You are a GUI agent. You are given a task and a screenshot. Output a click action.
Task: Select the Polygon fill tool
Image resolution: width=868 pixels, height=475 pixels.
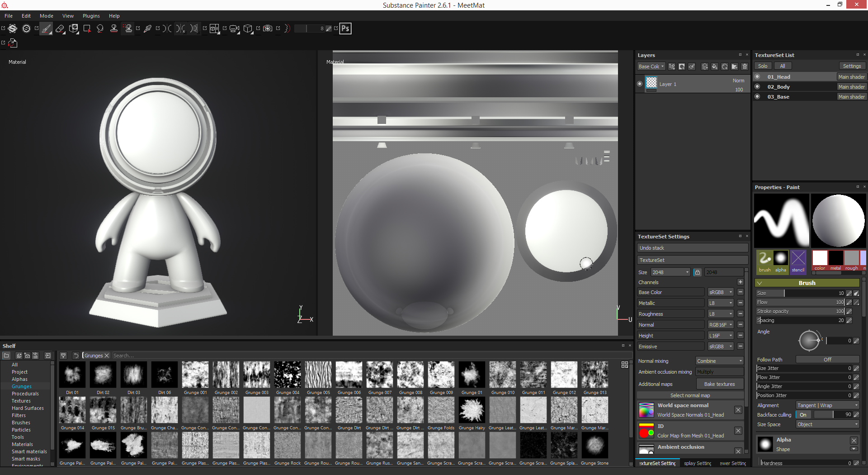coord(87,28)
